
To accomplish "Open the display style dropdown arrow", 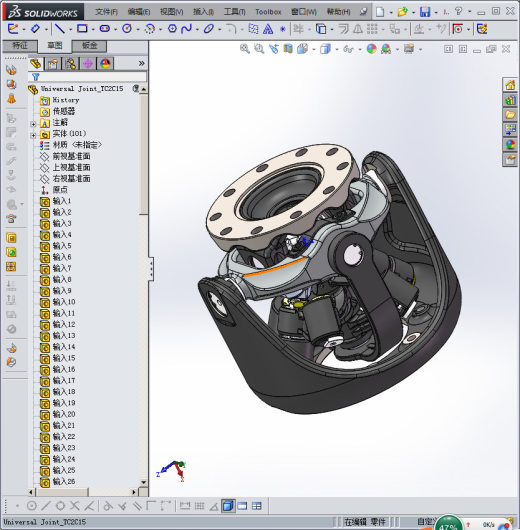I will pyautogui.click(x=336, y=50).
